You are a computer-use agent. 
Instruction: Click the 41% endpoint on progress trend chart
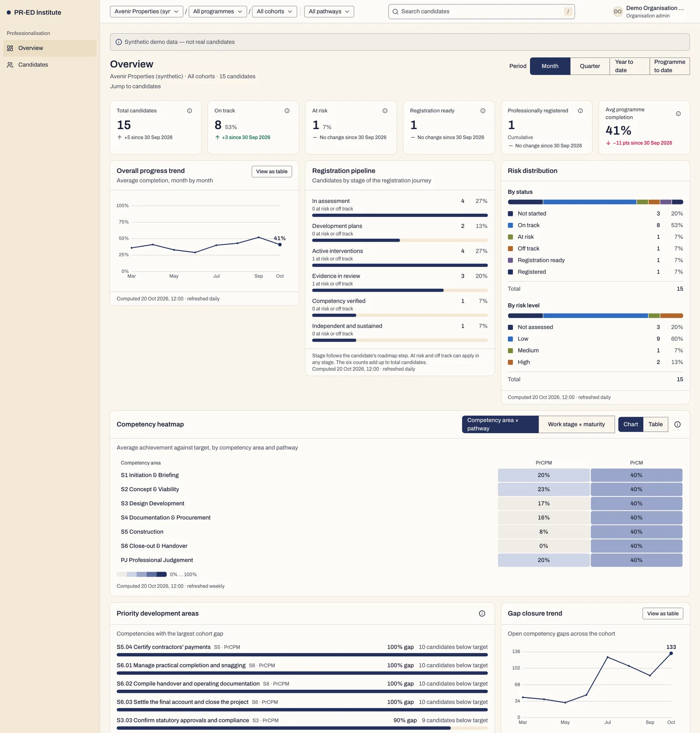(280, 245)
